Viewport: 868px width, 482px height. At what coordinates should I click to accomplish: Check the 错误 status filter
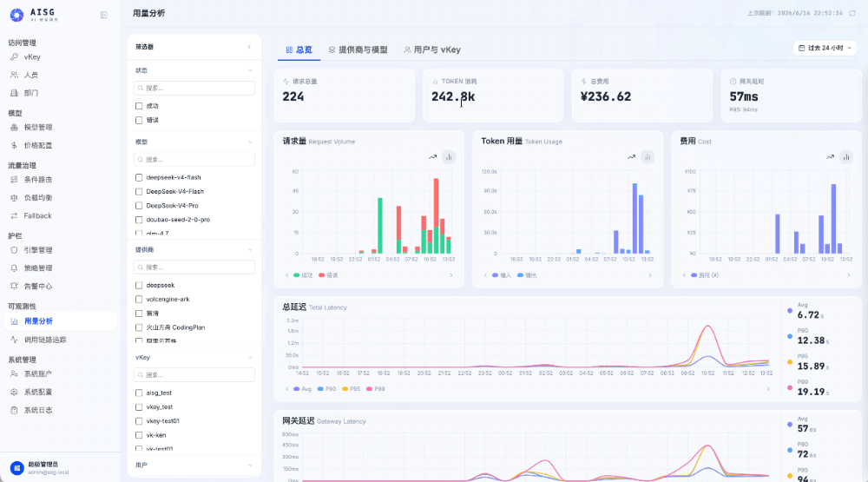coord(139,120)
